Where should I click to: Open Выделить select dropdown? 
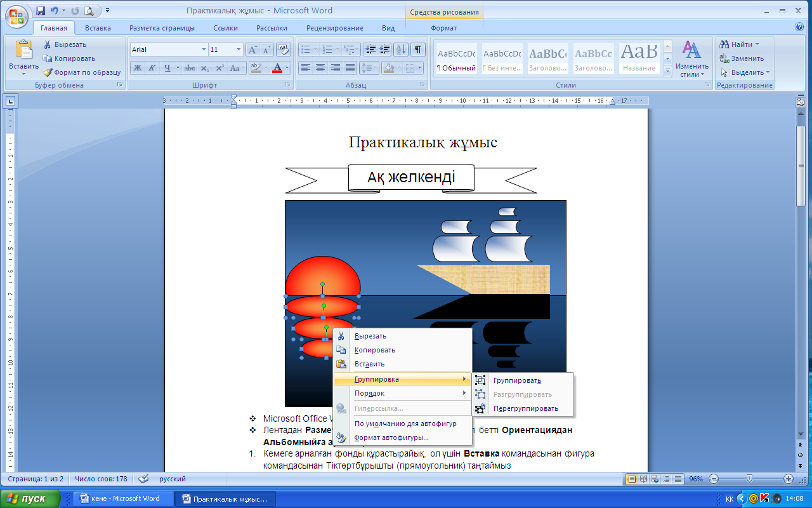tap(745, 72)
